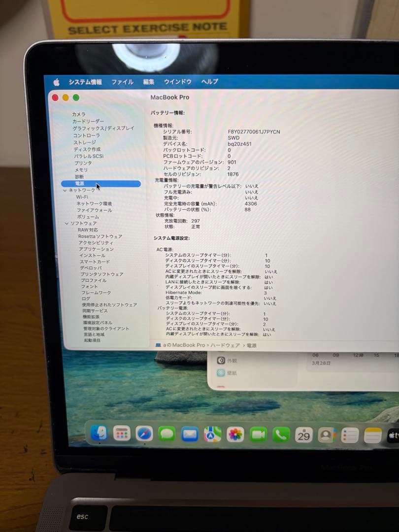This screenshot has height=532, width=399.
Task: Select ログ in the sidebar
Action: [86, 299]
